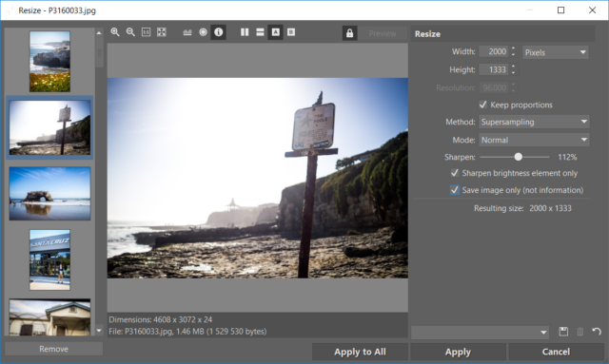Cancel the resize dialog

pos(556,352)
